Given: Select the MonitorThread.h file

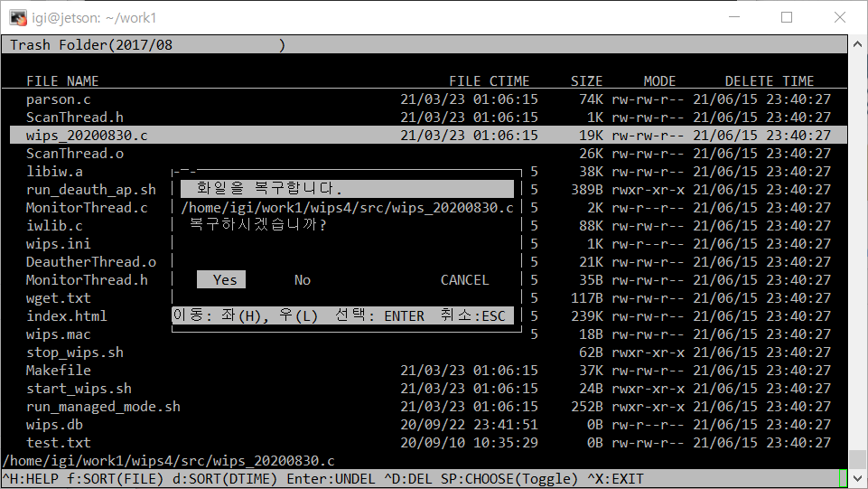Looking at the screenshot, I should coord(87,280).
